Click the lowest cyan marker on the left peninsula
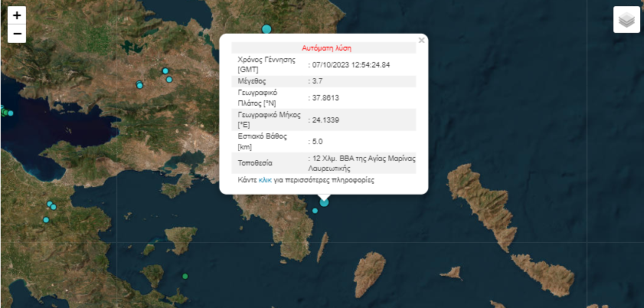Image resolution: width=644 pixels, height=308 pixels. pyautogui.click(x=46, y=220)
